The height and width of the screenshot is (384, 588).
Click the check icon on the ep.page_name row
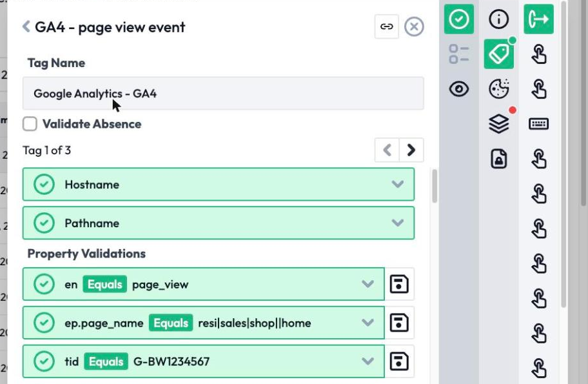click(44, 323)
